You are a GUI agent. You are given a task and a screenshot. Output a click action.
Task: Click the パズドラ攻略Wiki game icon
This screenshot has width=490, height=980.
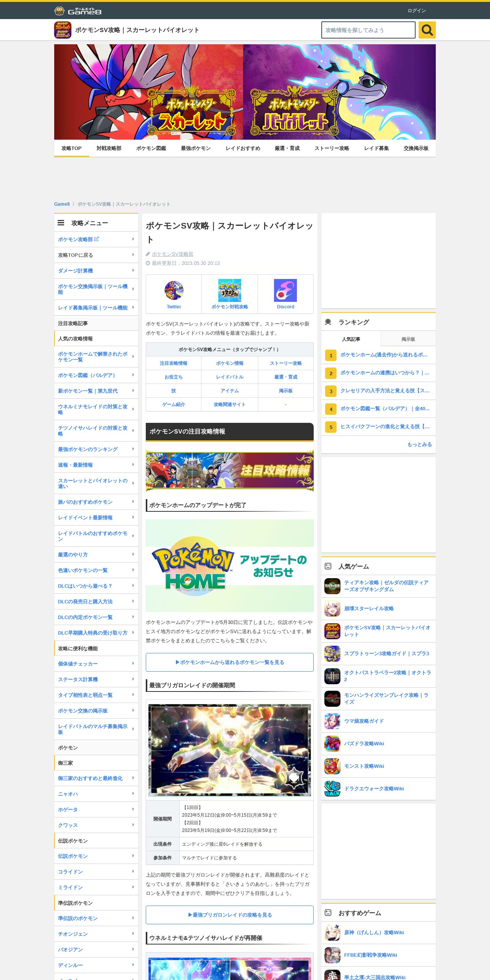[332, 744]
